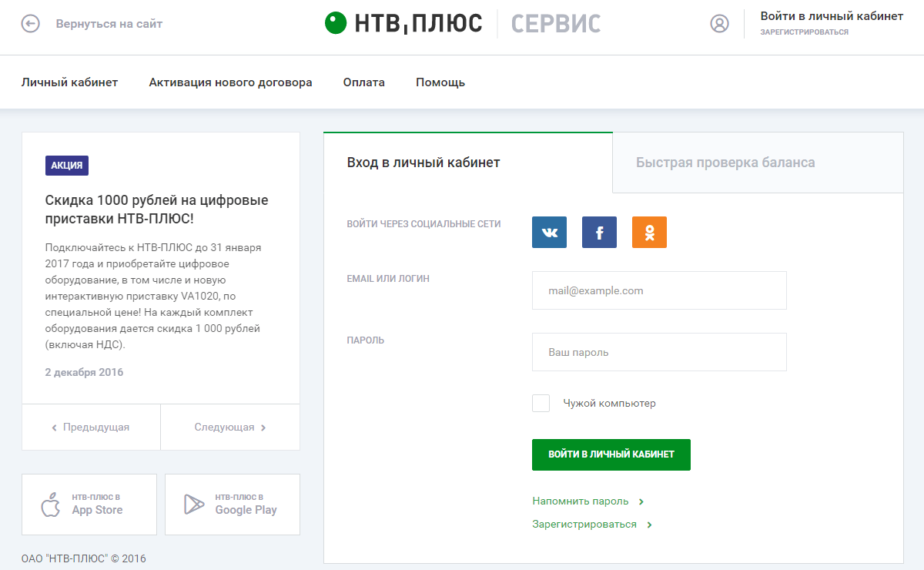Go to Предыдущая promo slide
Viewport: 924px width, 570px height.
91,427
